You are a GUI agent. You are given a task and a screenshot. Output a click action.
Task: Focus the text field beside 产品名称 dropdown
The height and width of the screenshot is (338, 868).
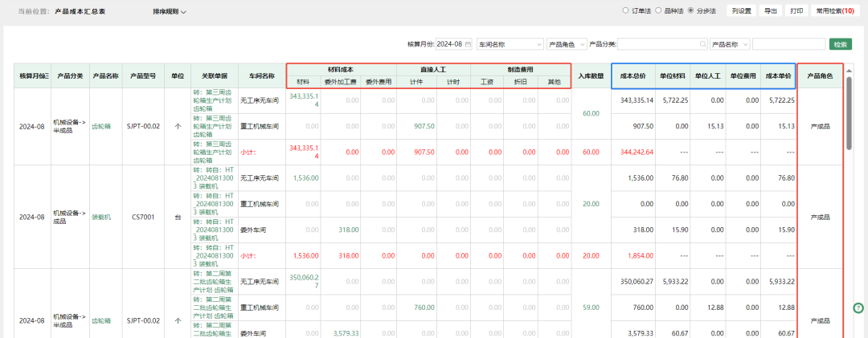tap(788, 44)
